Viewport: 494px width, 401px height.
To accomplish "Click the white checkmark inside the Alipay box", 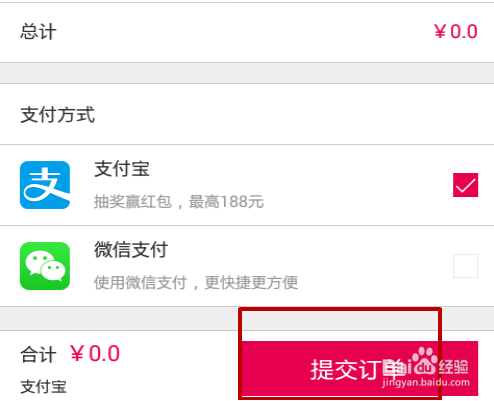I will tap(465, 185).
